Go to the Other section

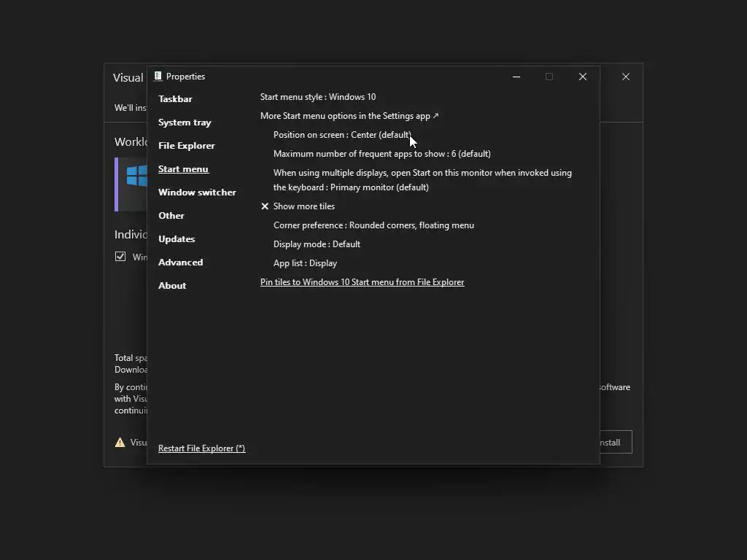click(171, 216)
